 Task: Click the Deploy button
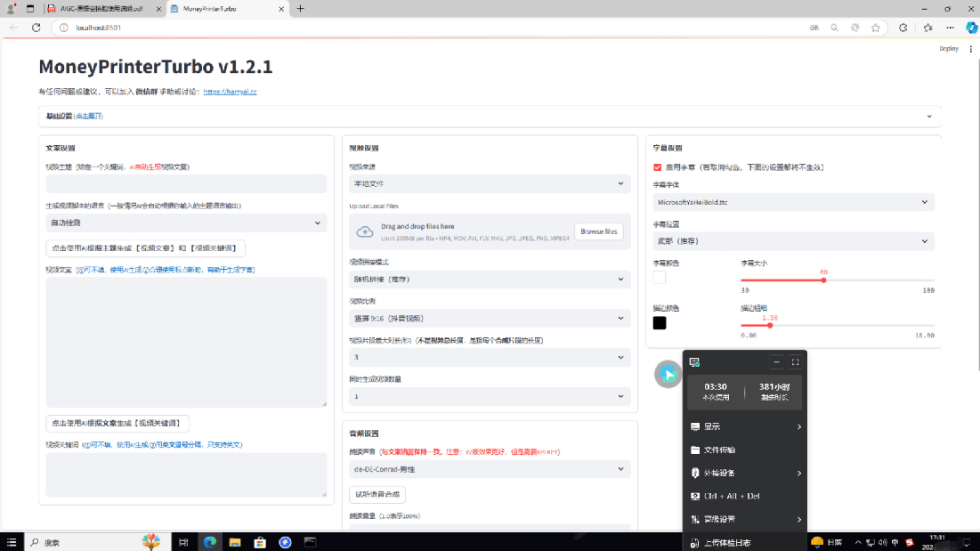[x=949, y=49]
